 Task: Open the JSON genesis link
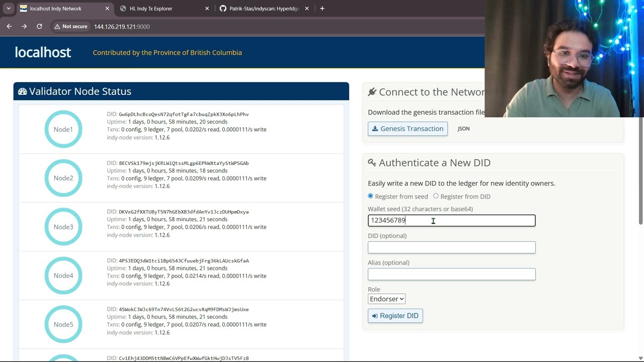pyautogui.click(x=463, y=129)
